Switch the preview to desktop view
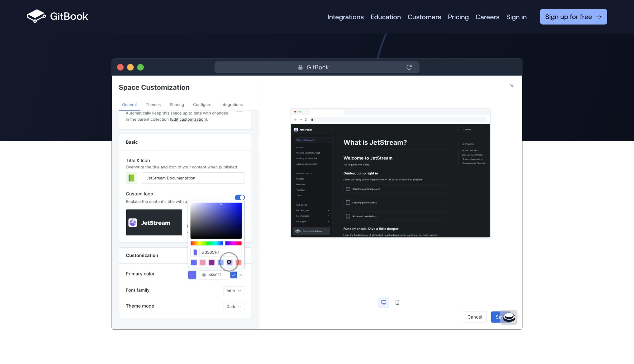The width and height of the screenshot is (634, 364). pos(384,302)
